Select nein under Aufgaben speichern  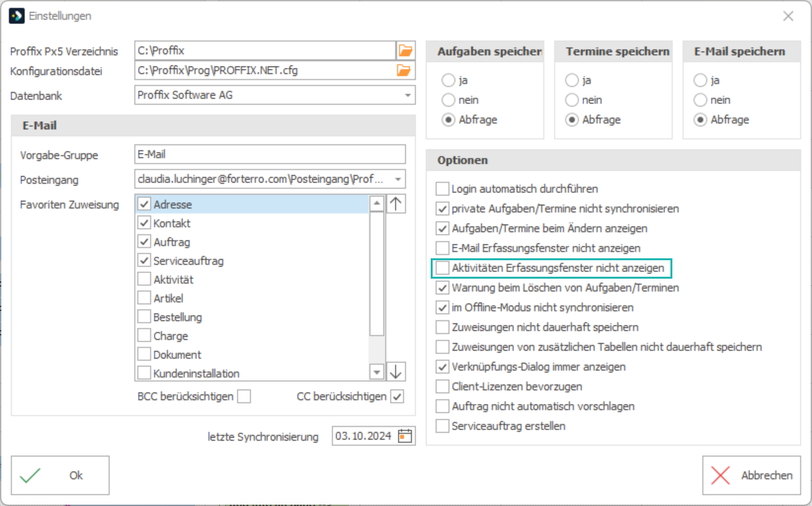point(448,100)
